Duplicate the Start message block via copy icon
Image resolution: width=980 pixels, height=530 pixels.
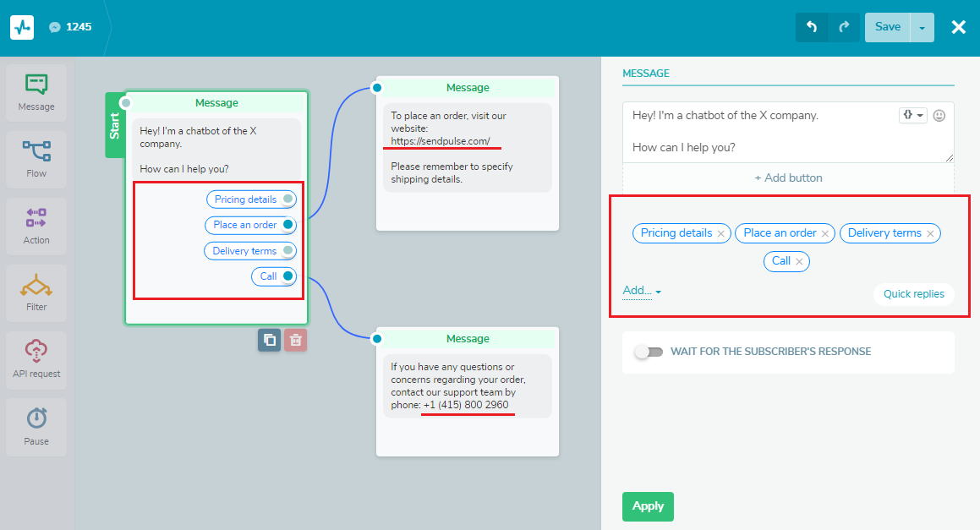(x=269, y=340)
